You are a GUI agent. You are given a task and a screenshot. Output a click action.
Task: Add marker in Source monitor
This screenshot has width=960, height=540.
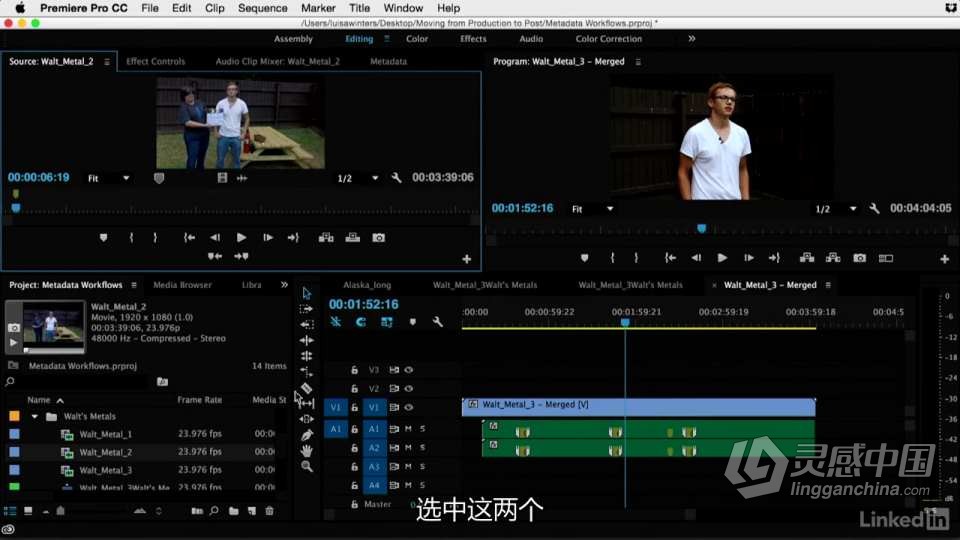click(103, 238)
